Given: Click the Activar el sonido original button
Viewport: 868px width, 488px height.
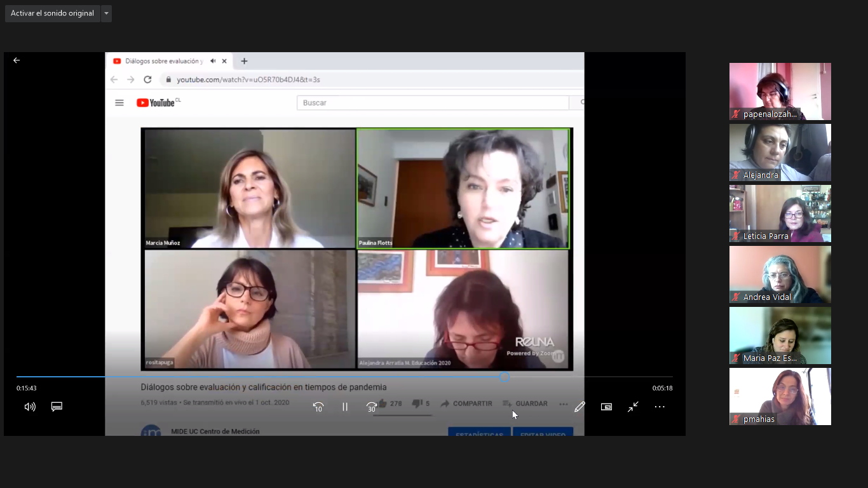Looking at the screenshot, I should (52, 13).
